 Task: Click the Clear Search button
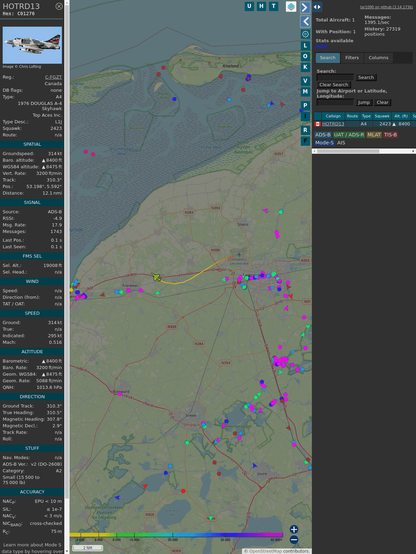pyautogui.click(x=334, y=85)
